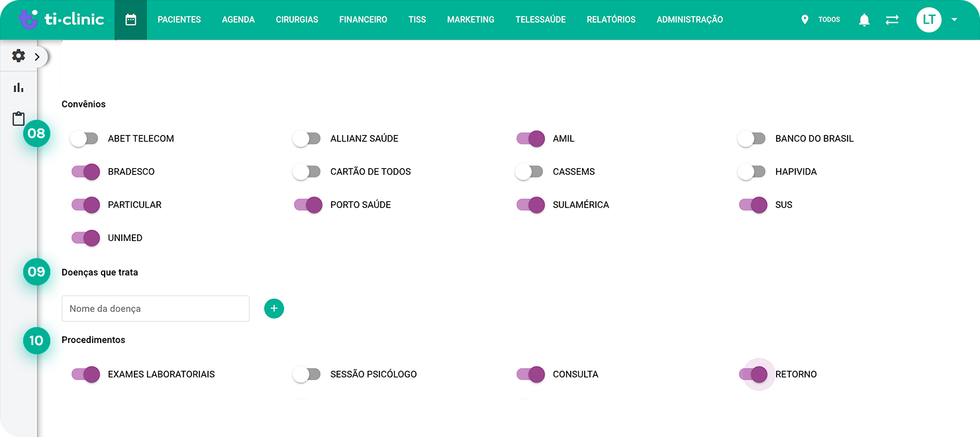The image size is (980, 437).
Task: Click the Nome da doença input field
Action: click(156, 309)
